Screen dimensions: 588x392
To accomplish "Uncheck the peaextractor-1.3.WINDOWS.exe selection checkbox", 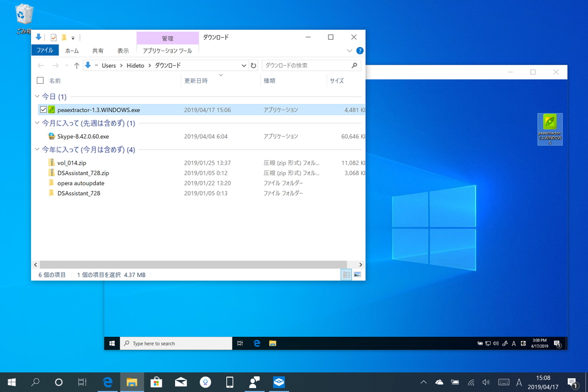I will click(x=43, y=109).
